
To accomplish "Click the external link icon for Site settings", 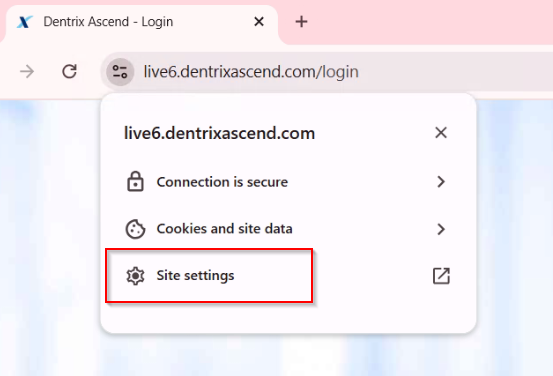I will click(441, 276).
